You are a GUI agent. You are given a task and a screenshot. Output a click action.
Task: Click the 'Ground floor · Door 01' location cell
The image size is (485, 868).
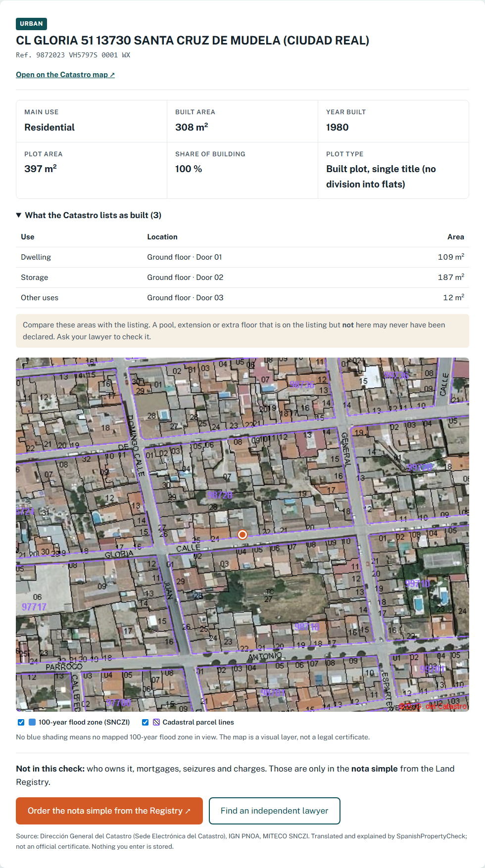pos(185,257)
